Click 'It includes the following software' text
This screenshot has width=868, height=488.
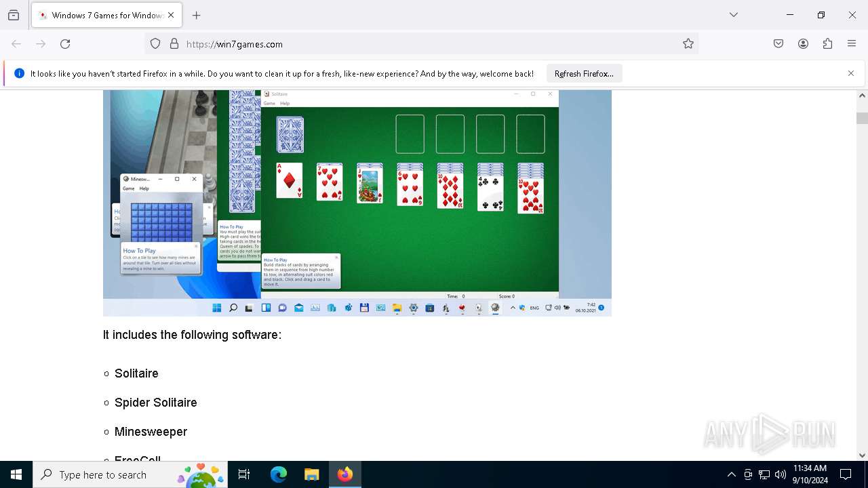(x=192, y=335)
